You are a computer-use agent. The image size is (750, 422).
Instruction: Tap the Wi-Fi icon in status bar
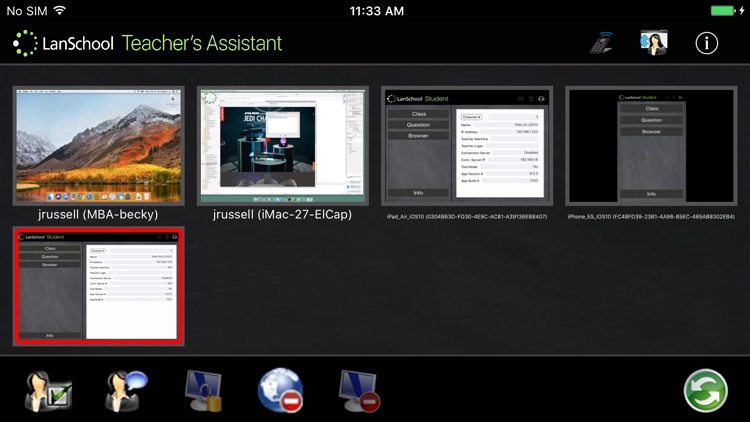[x=59, y=11]
